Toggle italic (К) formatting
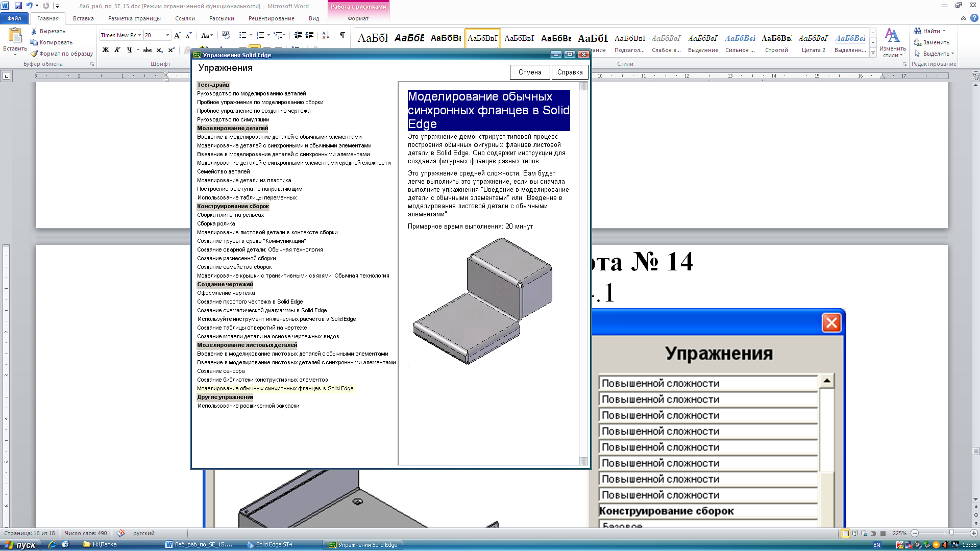 point(117,50)
